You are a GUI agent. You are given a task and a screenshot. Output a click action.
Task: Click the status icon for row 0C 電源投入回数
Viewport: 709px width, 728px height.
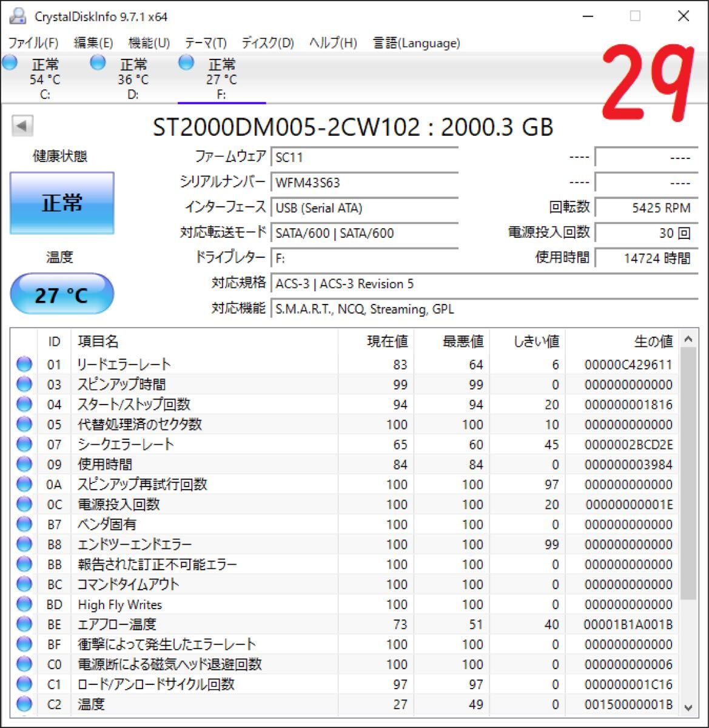24,504
